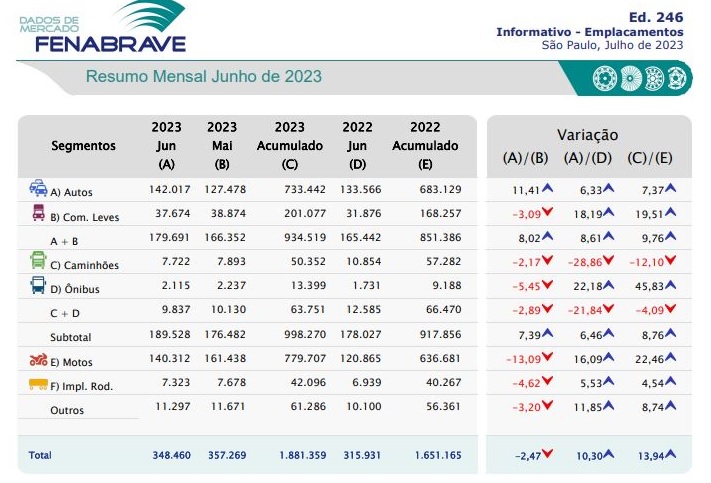Select the C) Caminhões row label
The image size is (711, 483).
[x=84, y=265]
